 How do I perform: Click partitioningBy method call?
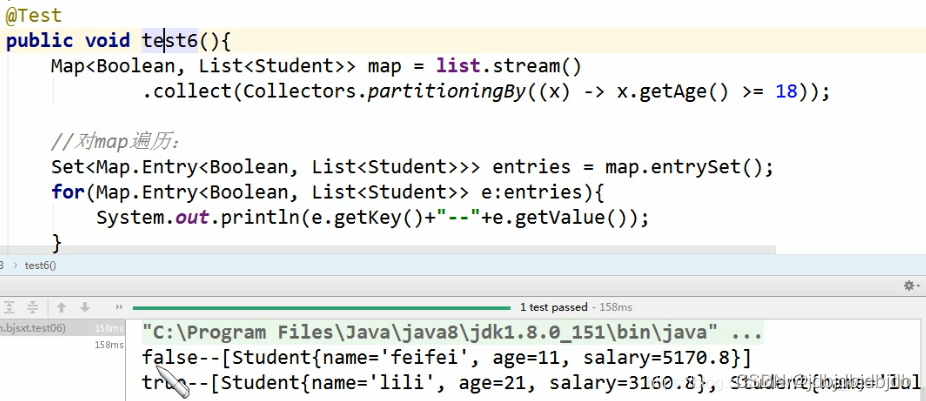(x=446, y=92)
